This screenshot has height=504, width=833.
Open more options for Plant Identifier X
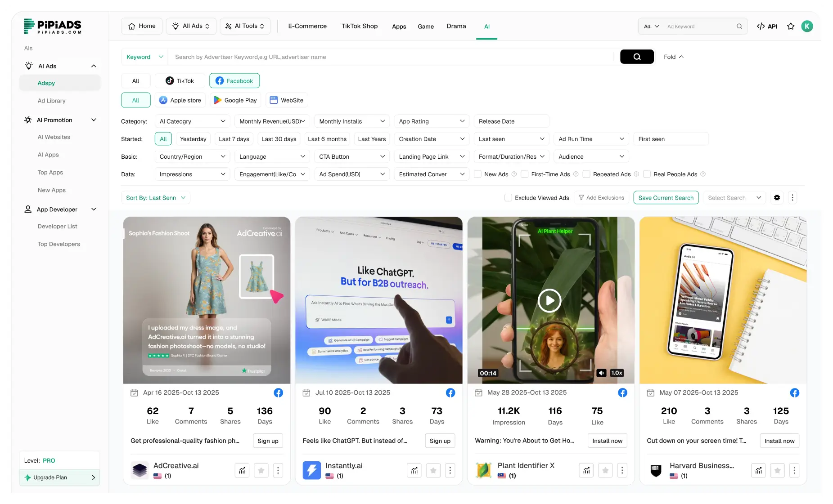tap(622, 470)
